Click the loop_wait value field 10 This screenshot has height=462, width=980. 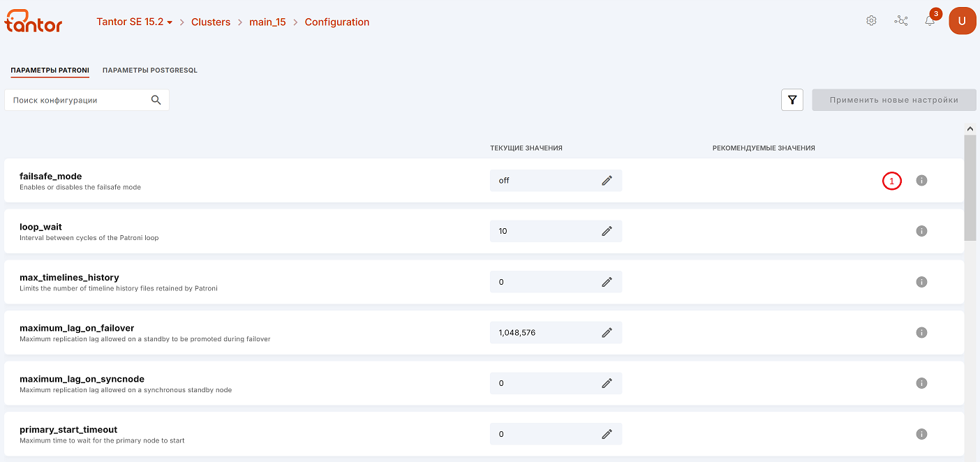click(556, 231)
